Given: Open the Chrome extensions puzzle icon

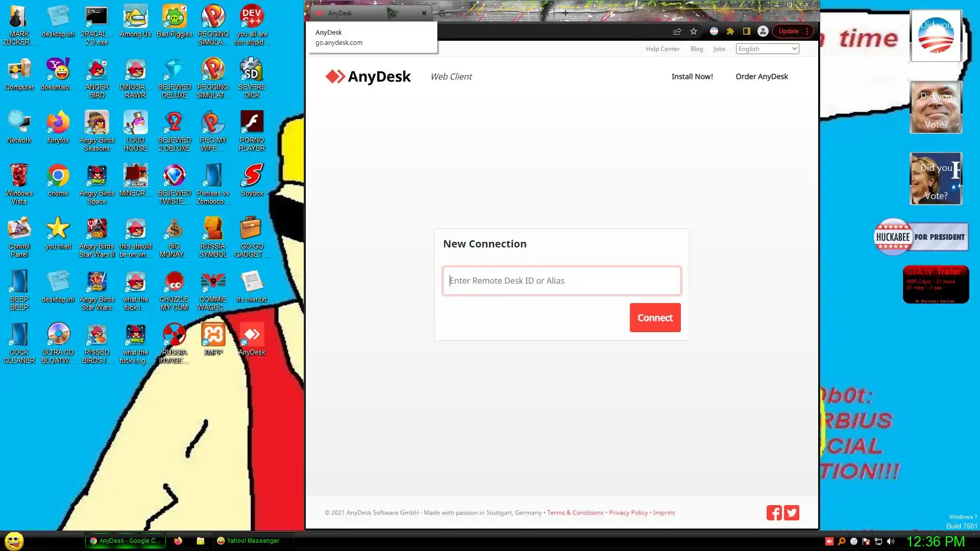Looking at the screenshot, I should point(730,31).
